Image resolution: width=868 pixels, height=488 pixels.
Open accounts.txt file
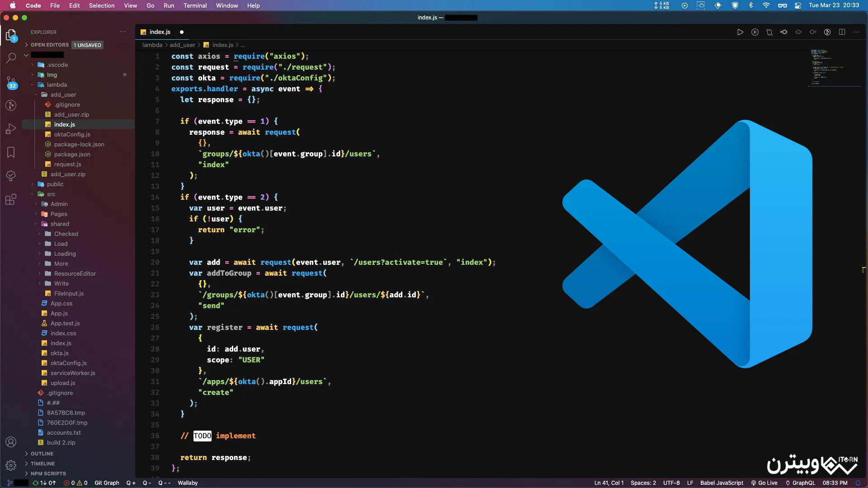pos(64,432)
